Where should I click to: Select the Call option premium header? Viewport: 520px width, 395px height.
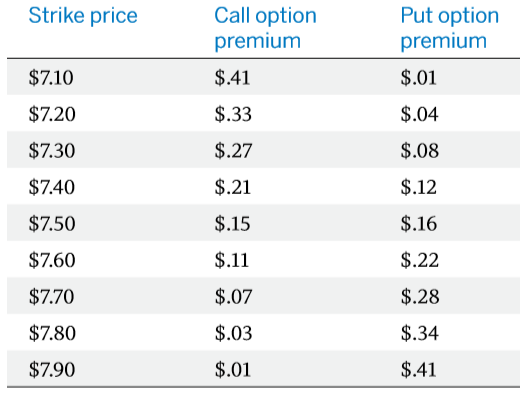(265, 28)
